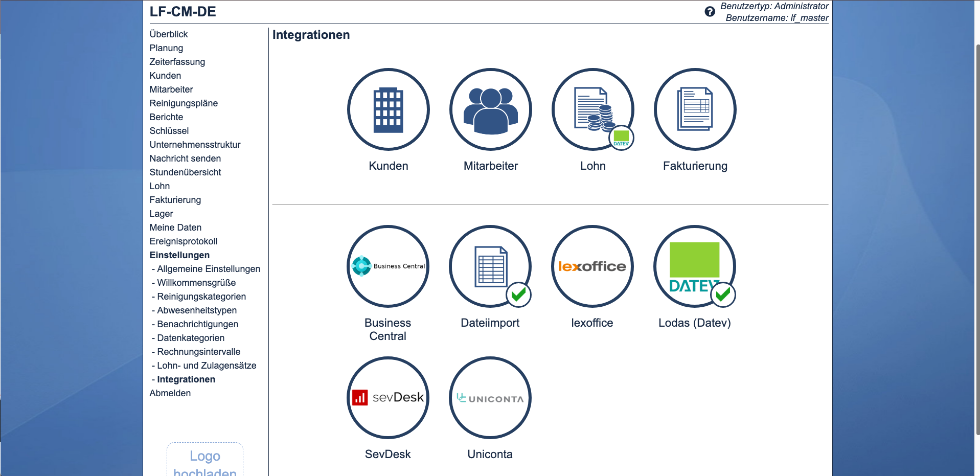This screenshot has height=476, width=980.
Task: Navigate to Lohn- und Zulagensätze settings
Action: coord(207,366)
